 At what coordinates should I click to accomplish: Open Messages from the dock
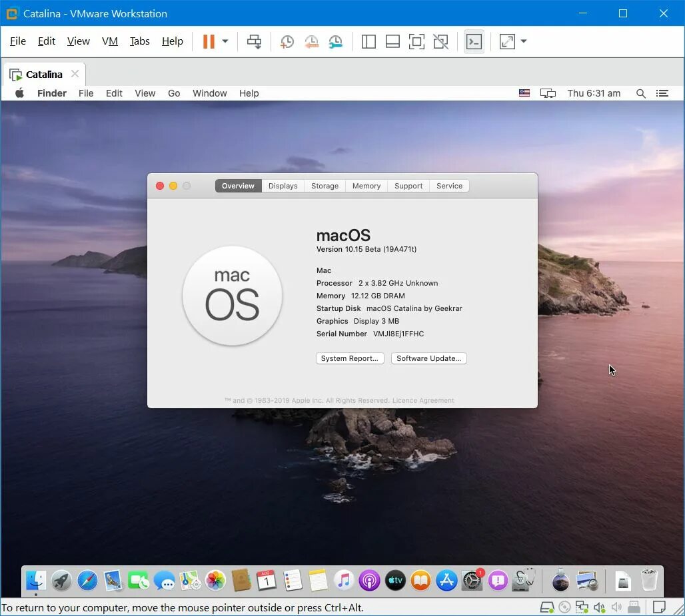pos(165,581)
